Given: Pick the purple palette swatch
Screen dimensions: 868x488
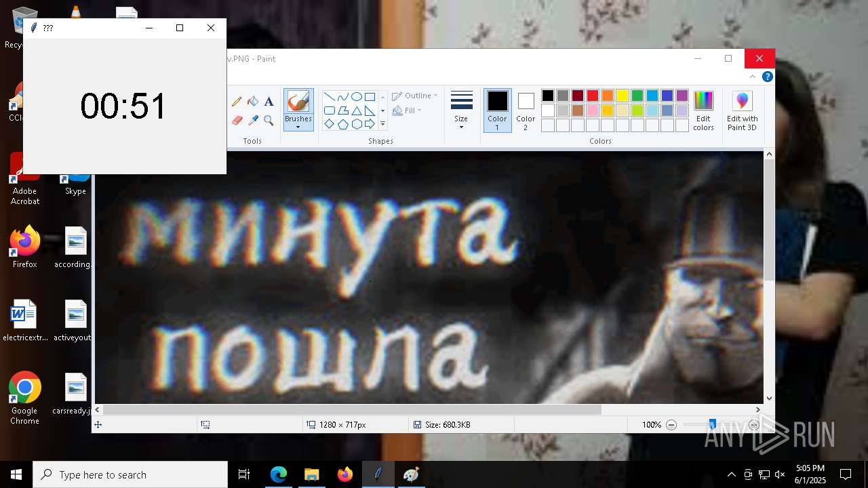Looking at the screenshot, I should click(x=682, y=96).
